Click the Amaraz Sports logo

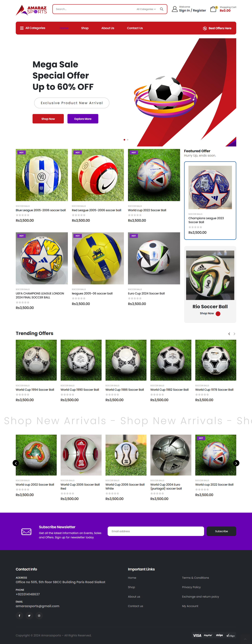click(x=31, y=10)
